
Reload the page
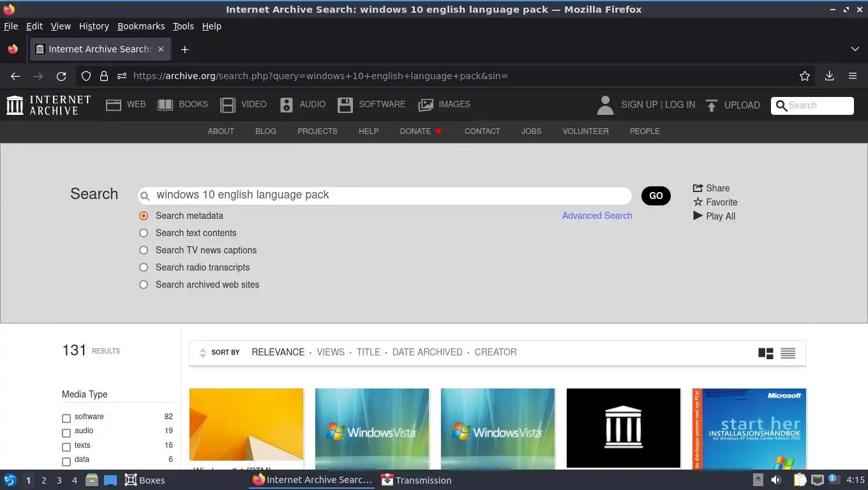click(61, 76)
